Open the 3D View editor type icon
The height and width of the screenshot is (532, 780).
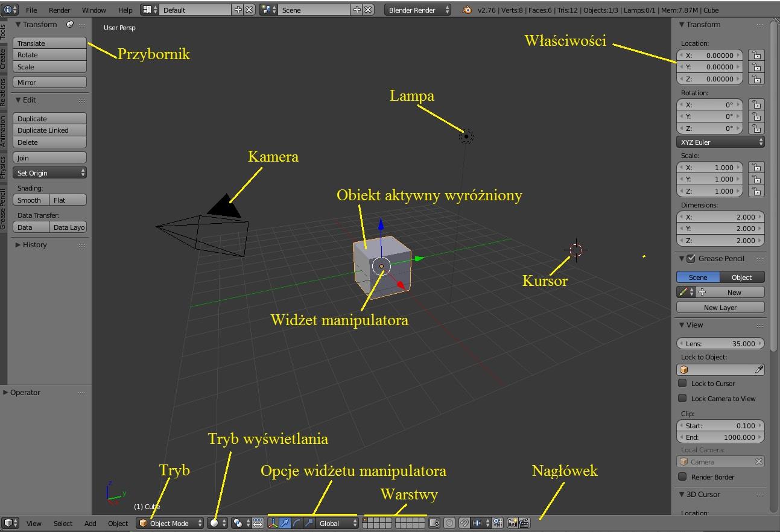click(10, 523)
